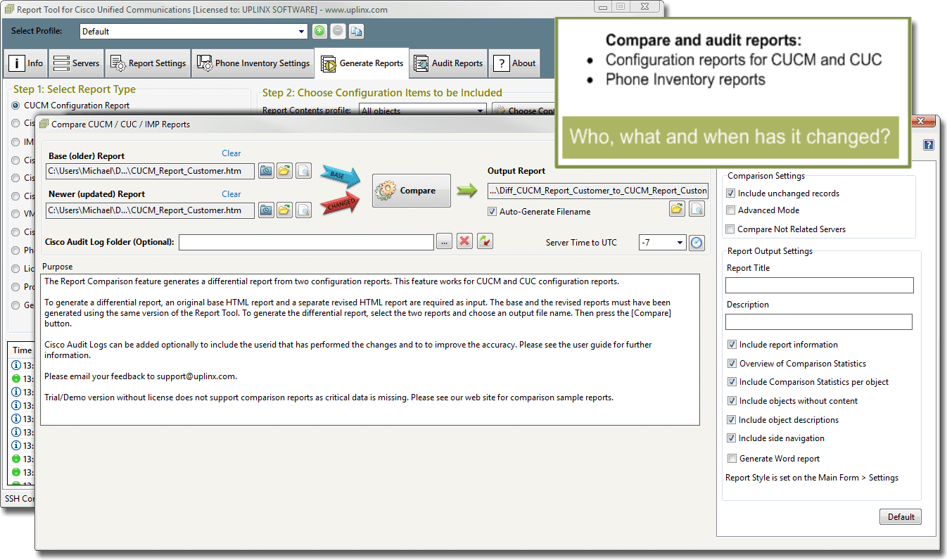The image size is (947, 560).
Task: Click the Description input field
Action: click(819, 322)
